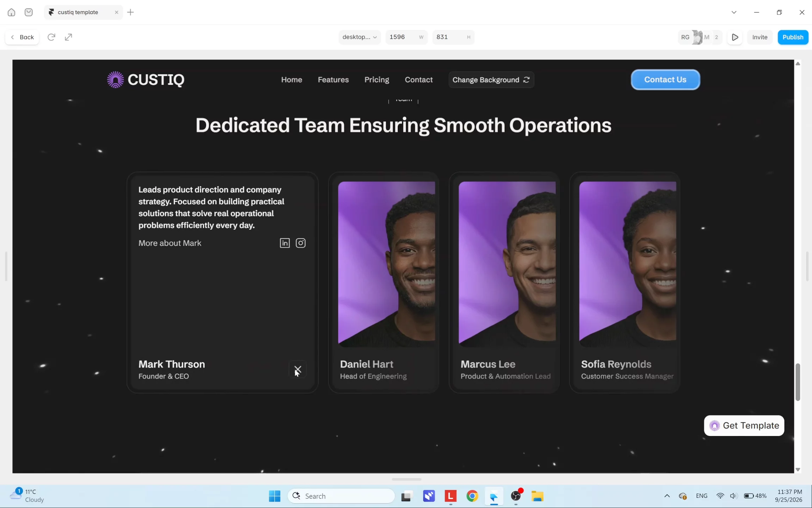Click the width field showing 1596
The image size is (812, 508).
[406, 37]
